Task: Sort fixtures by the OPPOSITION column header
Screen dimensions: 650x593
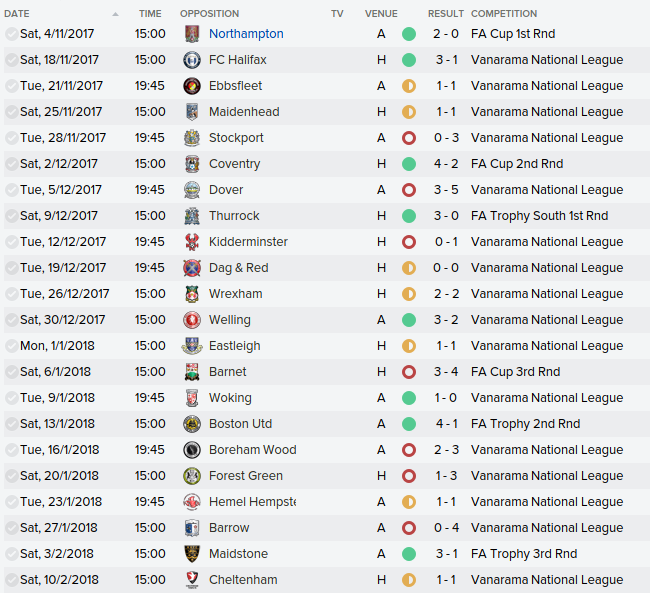Action: pos(209,14)
